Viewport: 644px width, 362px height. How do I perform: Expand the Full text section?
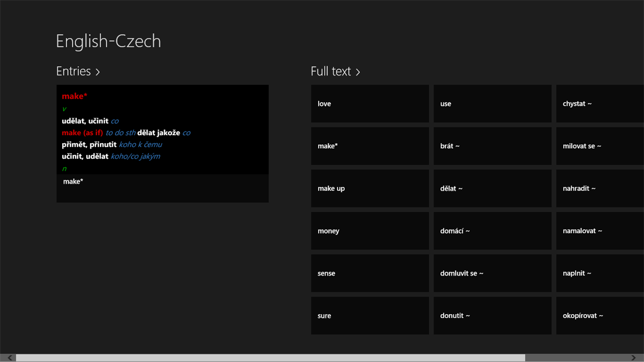[x=336, y=71]
